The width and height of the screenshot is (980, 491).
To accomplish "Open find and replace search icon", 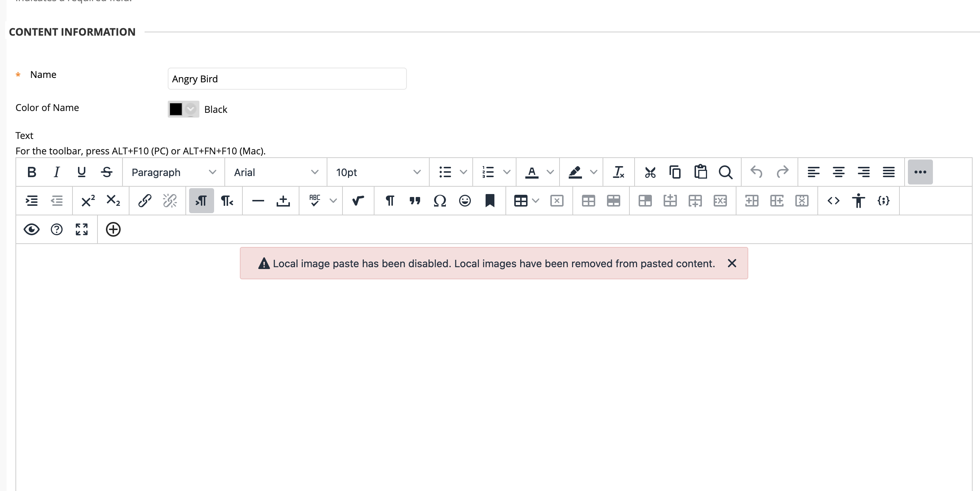I will (x=725, y=172).
